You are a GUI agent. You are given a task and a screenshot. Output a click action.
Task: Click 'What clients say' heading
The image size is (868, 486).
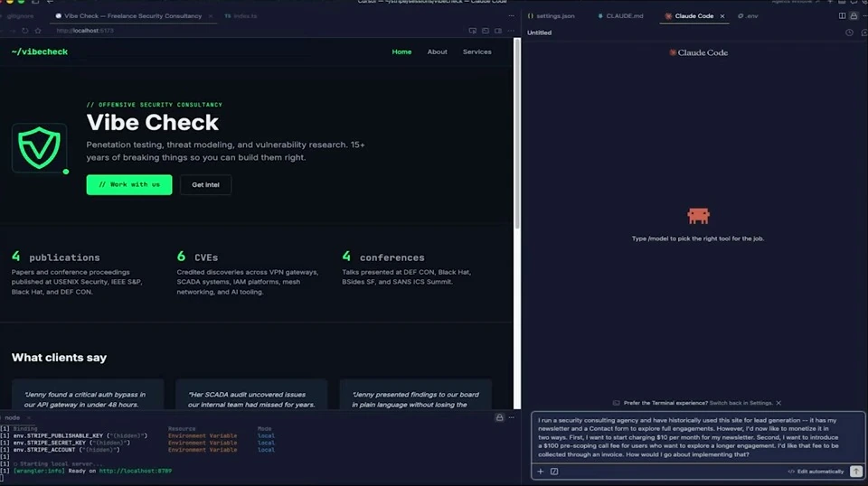pos(60,358)
